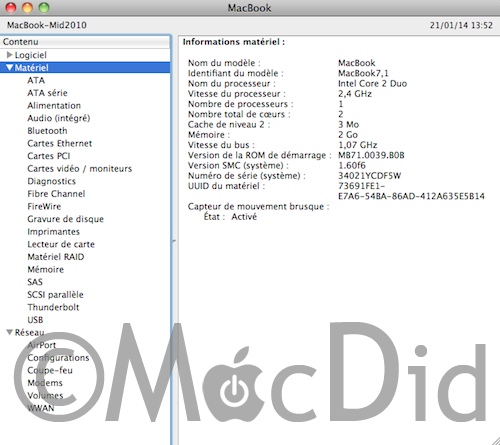Select ATA série in the sidebar

tap(47, 93)
